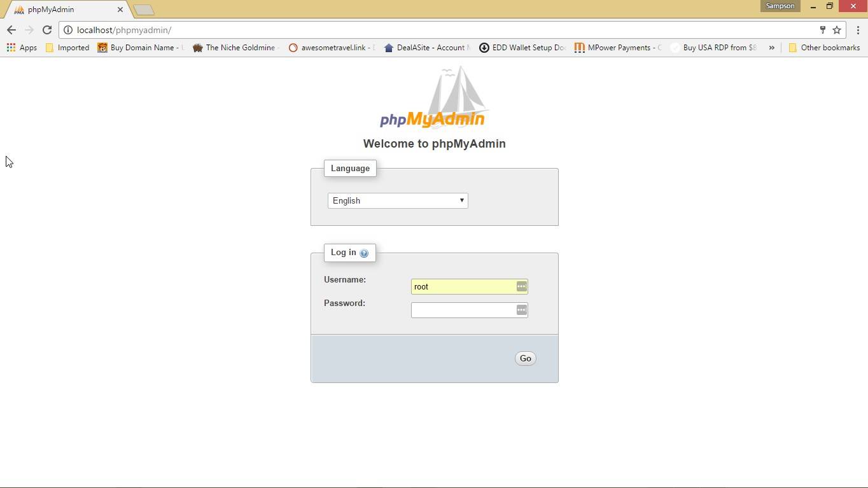This screenshot has height=488, width=868.
Task: Open the English language dropdown
Action: pos(397,200)
